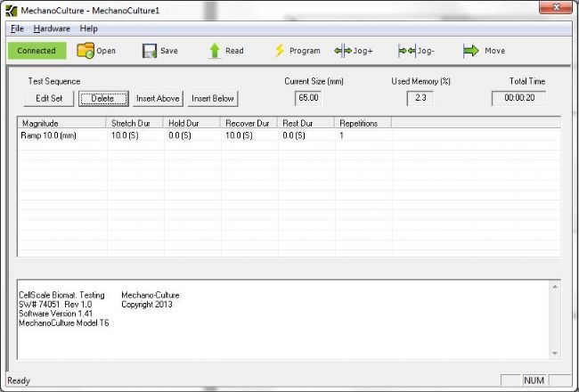The height and width of the screenshot is (392, 579).
Task: Click the Magnitude column header
Action: coord(61,123)
